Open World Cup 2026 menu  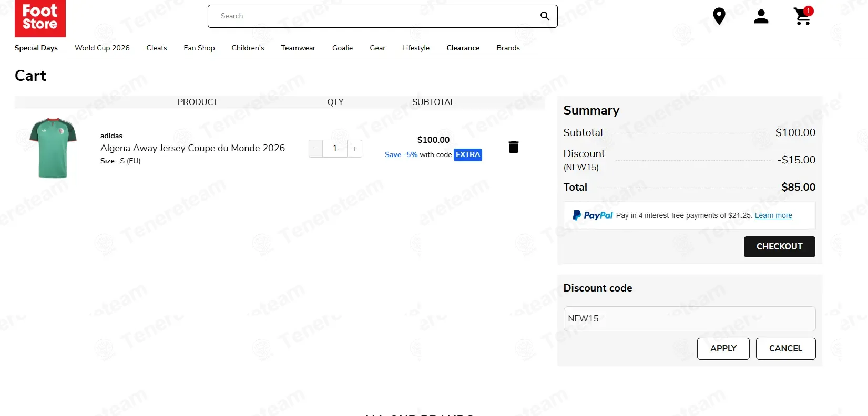pos(102,48)
